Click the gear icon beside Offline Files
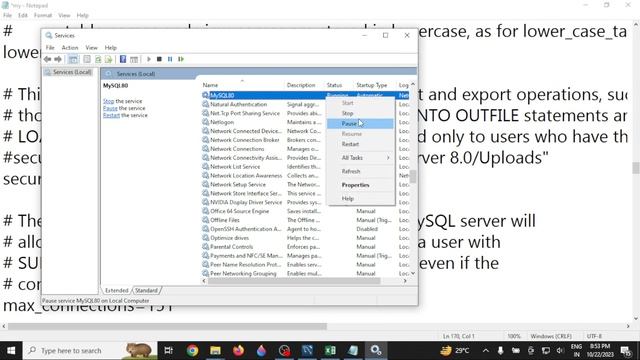This screenshot has height=360, width=640. [205, 220]
